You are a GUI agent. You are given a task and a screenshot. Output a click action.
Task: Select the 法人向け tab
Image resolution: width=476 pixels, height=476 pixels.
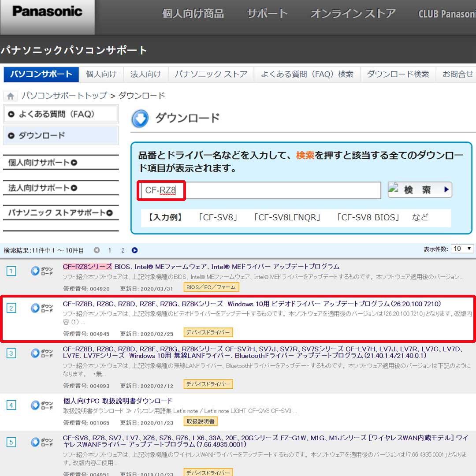pyautogui.click(x=146, y=74)
